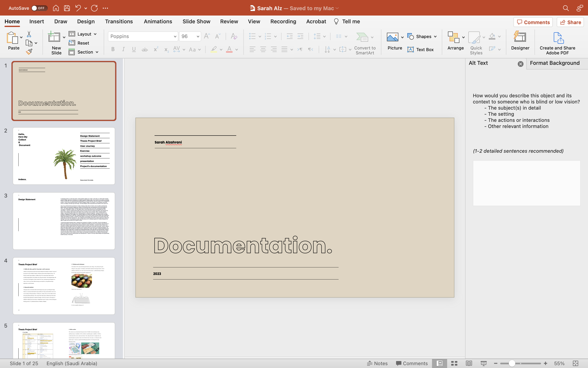Open the font size 96 dropdown
The width and height of the screenshot is (588, 368).
pyautogui.click(x=198, y=37)
